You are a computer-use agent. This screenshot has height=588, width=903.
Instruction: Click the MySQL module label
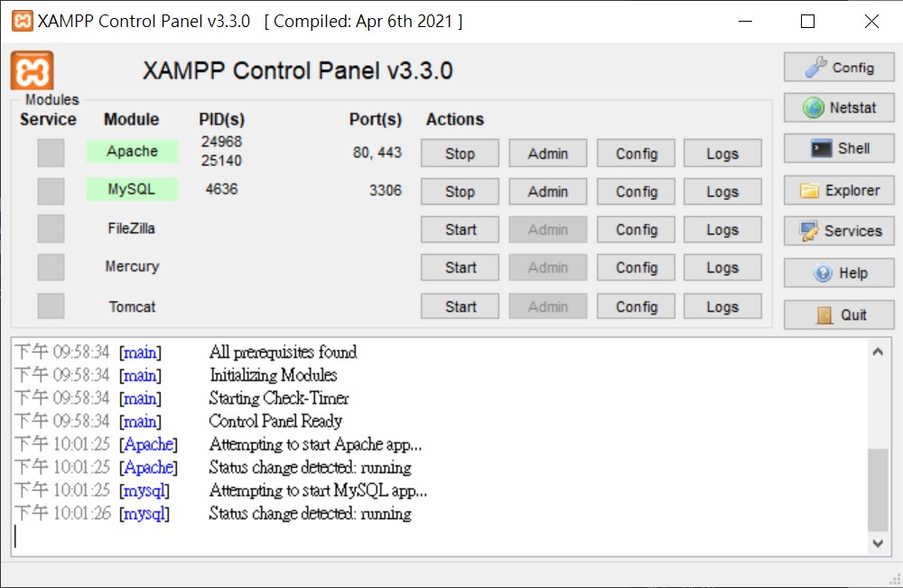132,189
